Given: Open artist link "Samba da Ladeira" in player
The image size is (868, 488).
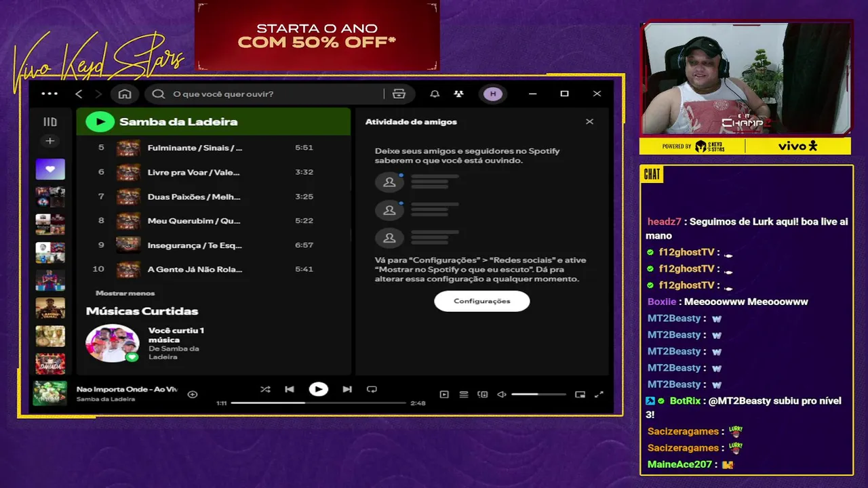Looking at the screenshot, I should point(105,399).
